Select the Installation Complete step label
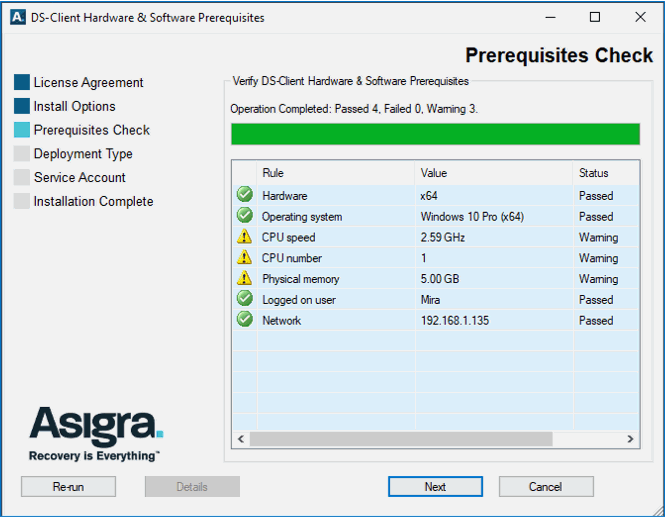 pos(93,201)
